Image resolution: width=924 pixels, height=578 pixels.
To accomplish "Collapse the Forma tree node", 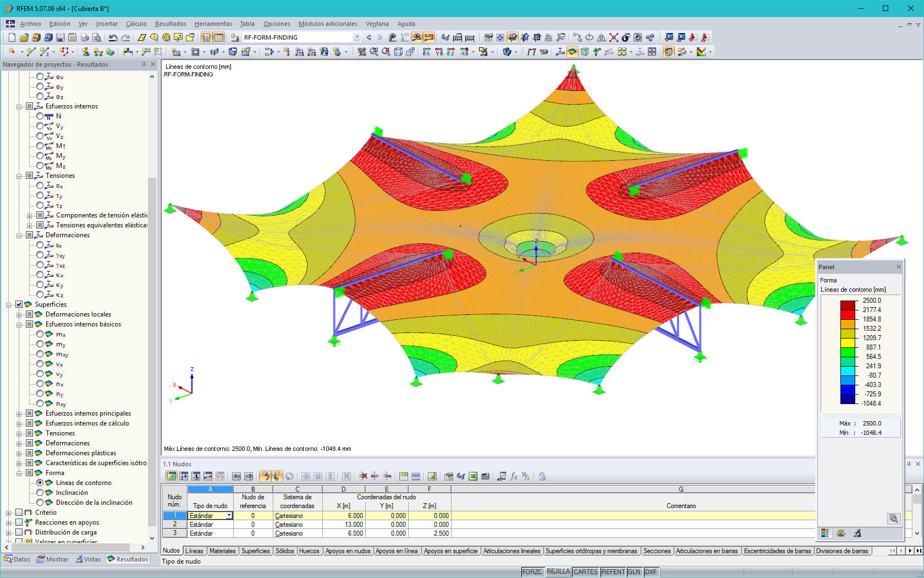I will tap(19, 473).
